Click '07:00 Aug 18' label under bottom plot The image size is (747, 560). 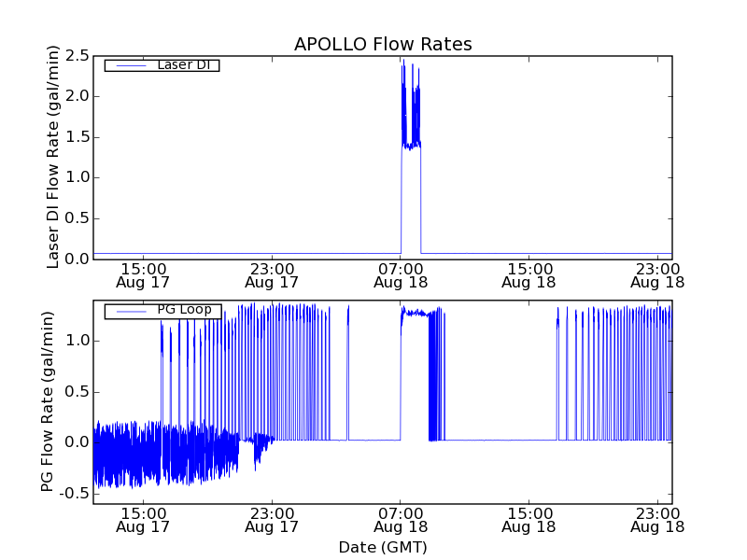[x=401, y=521]
